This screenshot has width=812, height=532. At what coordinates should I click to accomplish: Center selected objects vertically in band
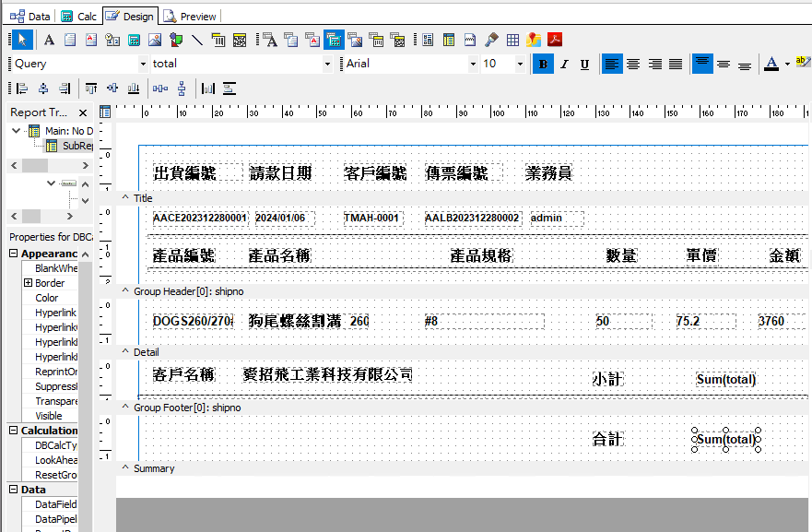[x=229, y=89]
